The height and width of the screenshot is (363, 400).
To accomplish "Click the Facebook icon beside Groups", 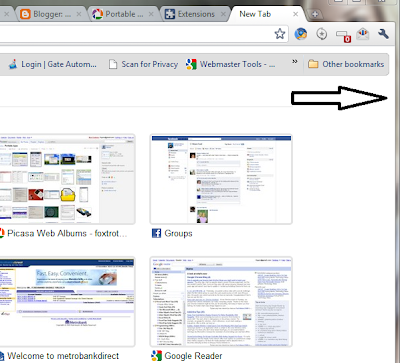I will [156, 233].
